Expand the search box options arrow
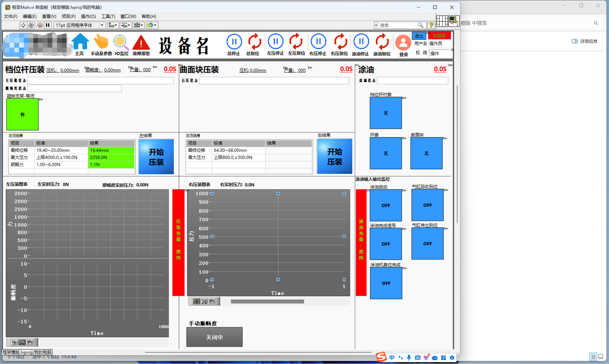609x364 pixels. [376, 25]
